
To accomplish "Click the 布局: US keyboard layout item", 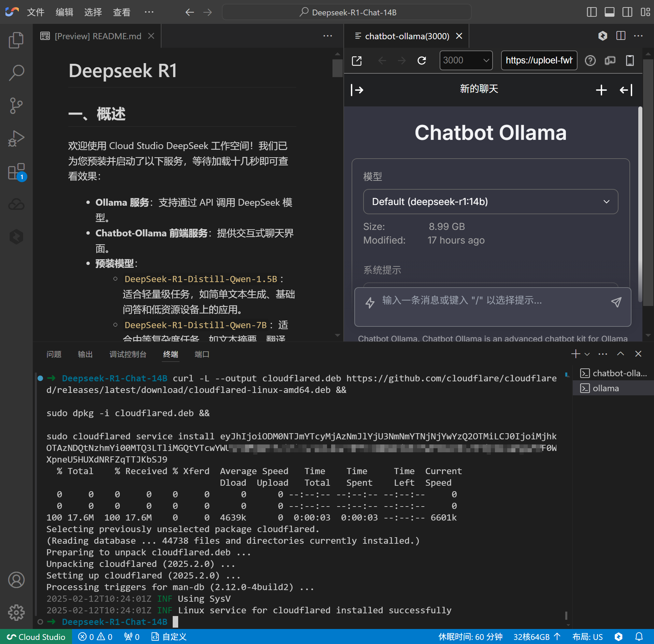I will tap(587, 637).
